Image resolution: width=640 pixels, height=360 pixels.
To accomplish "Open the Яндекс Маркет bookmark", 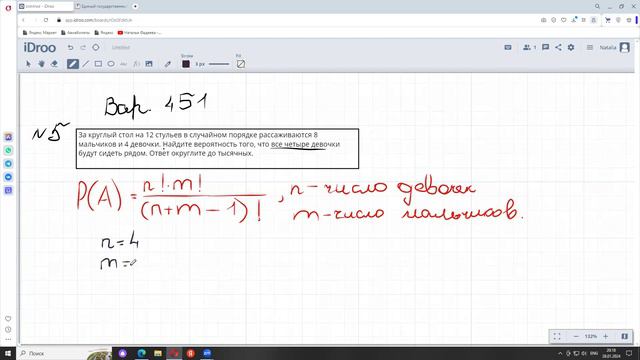I will [x=40, y=33].
